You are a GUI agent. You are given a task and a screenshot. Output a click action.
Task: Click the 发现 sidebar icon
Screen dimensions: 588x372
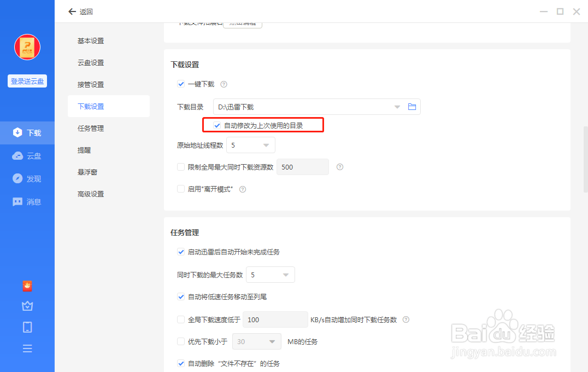[x=27, y=178]
